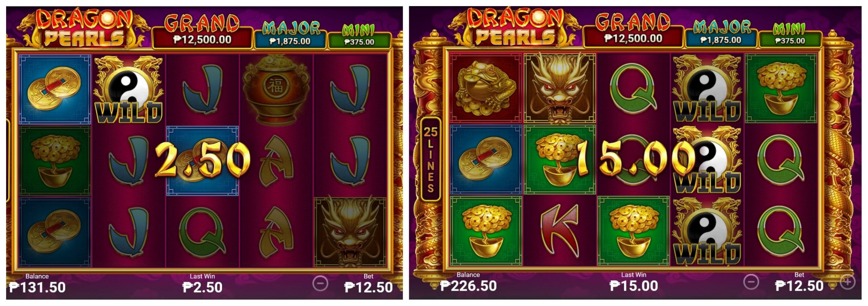Click the red pot symbol in left game
The image size is (868, 306).
(x=276, y=89)
